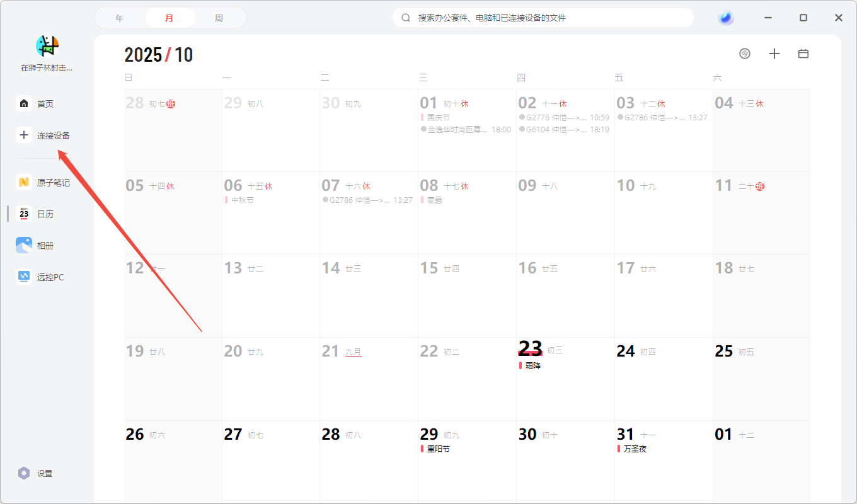Click the blue assistant orb icon
857x504 pixels.
pos(726,18)
